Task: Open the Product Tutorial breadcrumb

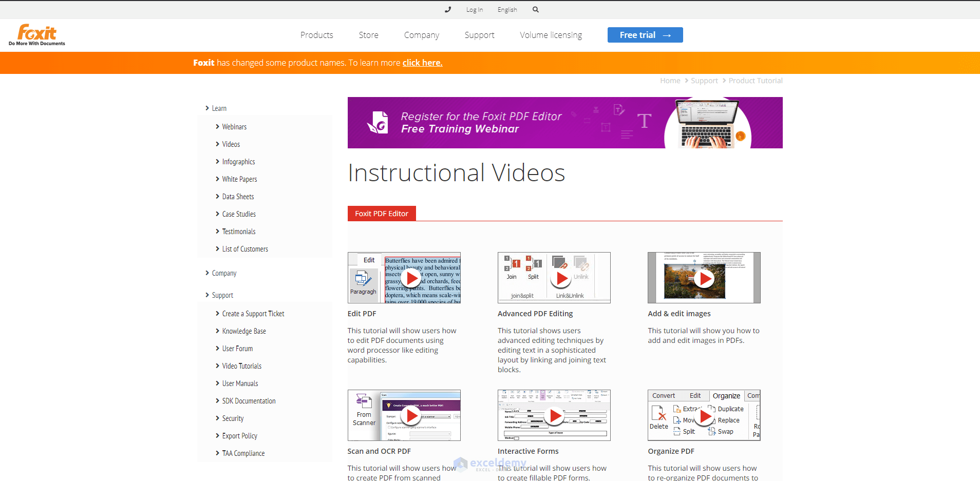Action: [x=756, y=81]
